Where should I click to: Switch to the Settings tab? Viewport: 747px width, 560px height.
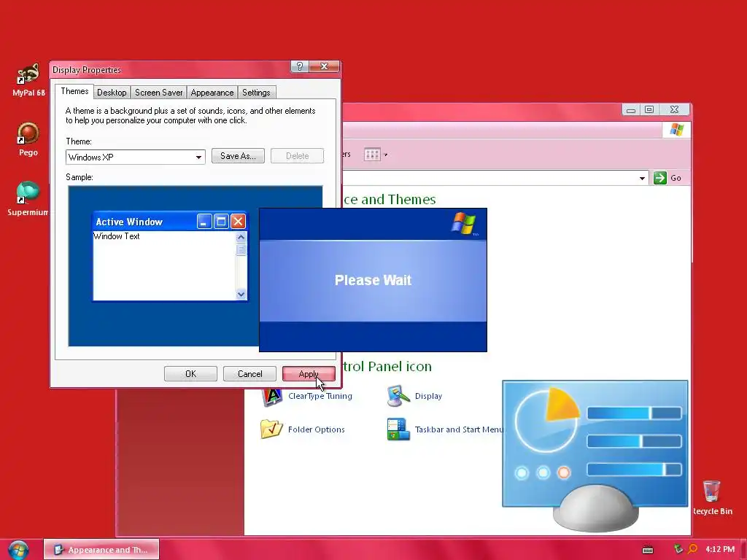(256, 93)
